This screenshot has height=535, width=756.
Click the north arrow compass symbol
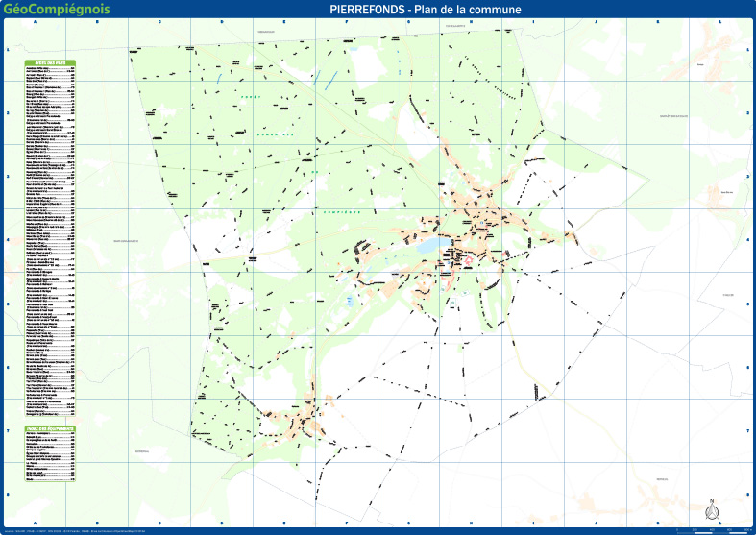click(712, 510)
